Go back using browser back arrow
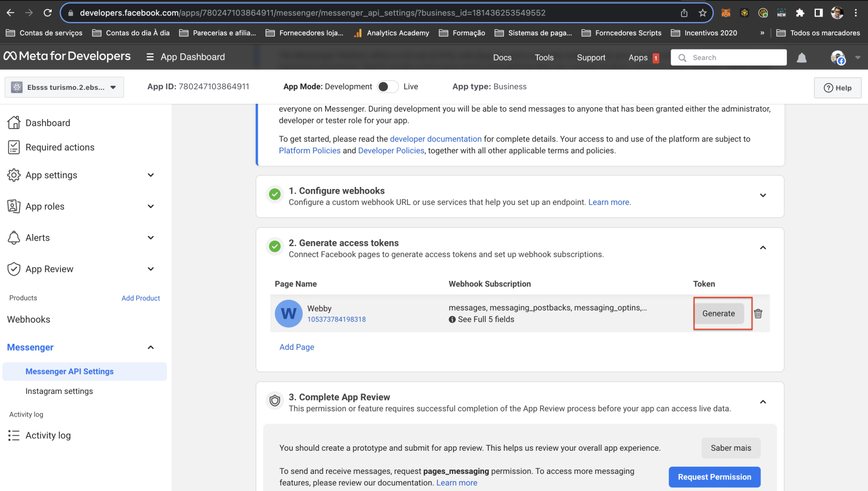Screen dimensions: 868x491 10,13
